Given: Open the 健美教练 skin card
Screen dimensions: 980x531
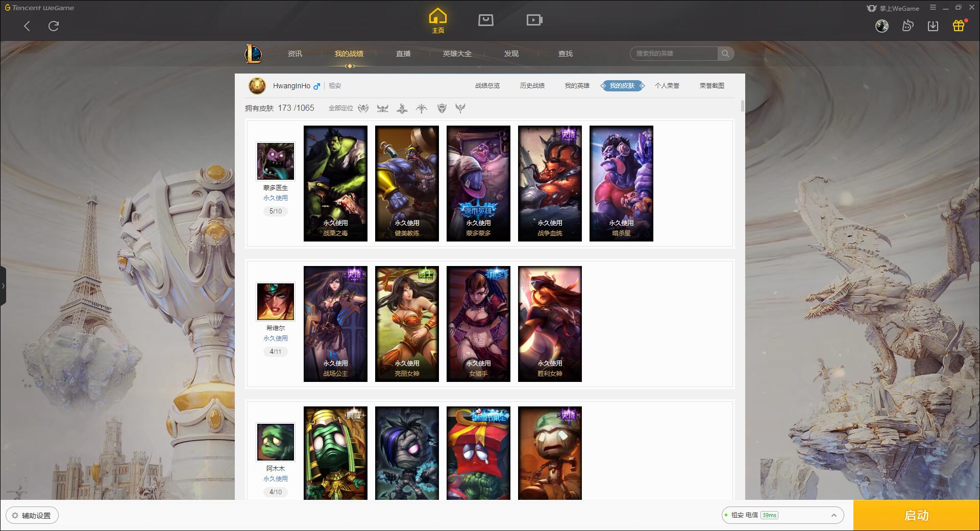Looking at the screenshot, I should click(407, 183).
